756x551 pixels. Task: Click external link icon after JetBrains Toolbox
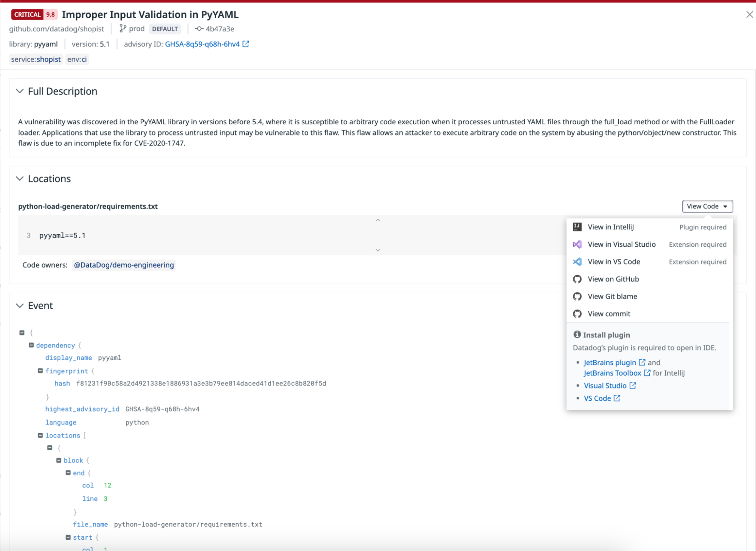click(647, 373)
